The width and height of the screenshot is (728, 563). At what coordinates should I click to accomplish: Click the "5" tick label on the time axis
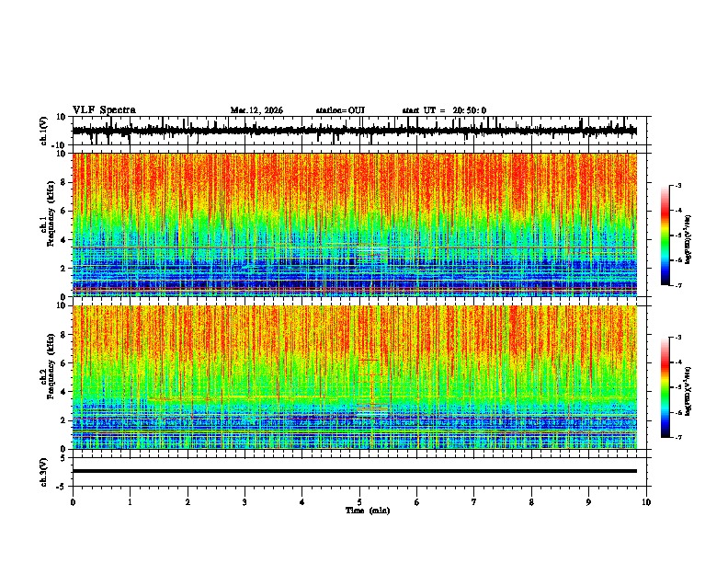(x=359, y=502)
